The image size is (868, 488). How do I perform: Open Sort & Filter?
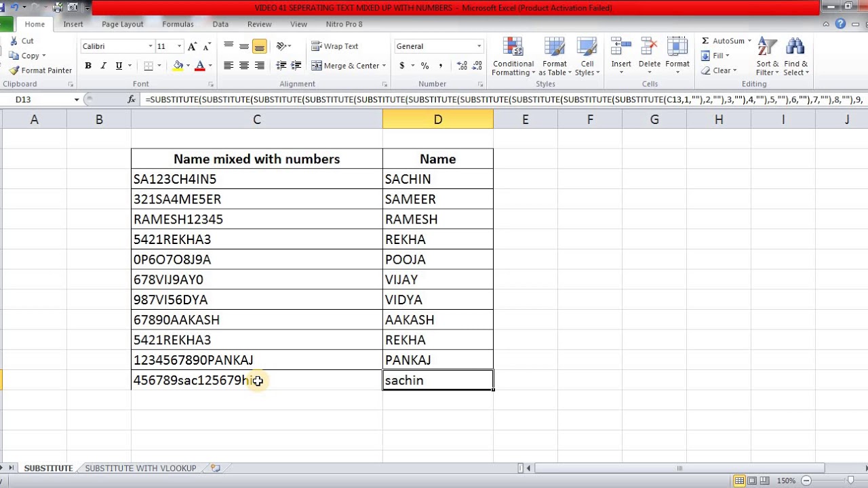767,57
